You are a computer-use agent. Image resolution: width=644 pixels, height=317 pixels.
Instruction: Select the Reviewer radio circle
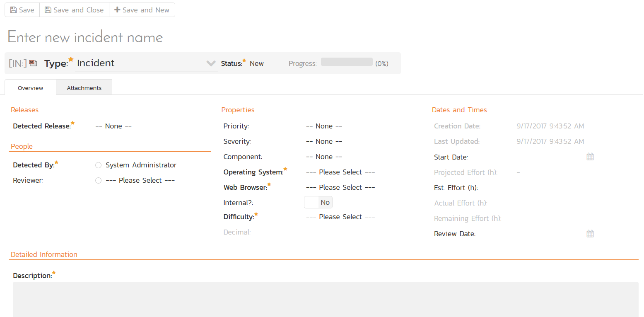pos(98,181)
